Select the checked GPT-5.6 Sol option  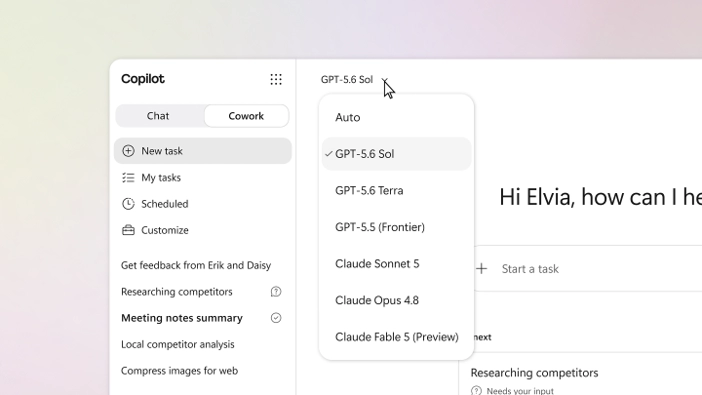click(x=396, y=154)
